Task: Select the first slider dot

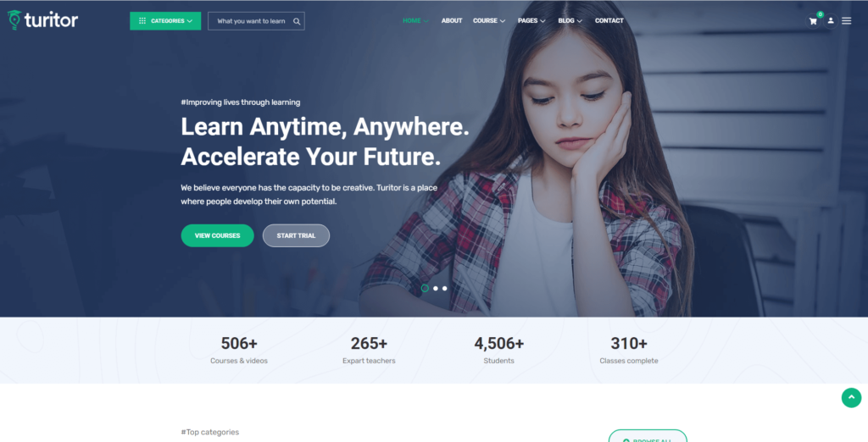Action: [425, 288]
